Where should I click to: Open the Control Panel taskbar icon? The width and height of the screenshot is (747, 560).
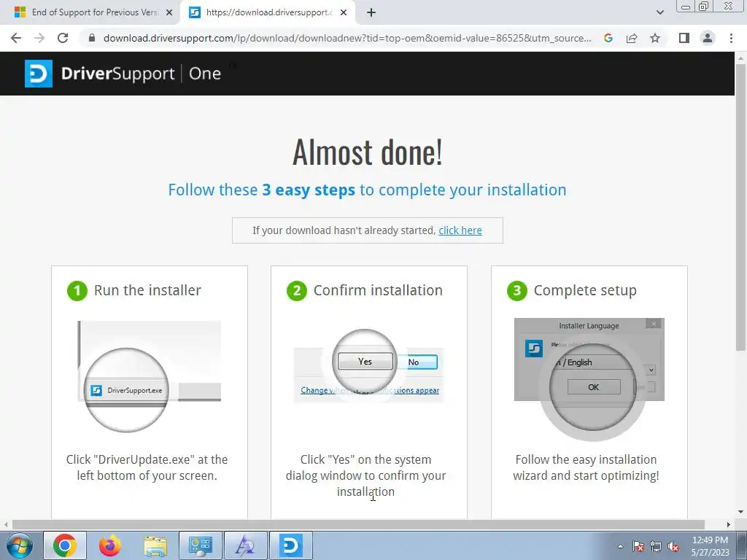200,545
